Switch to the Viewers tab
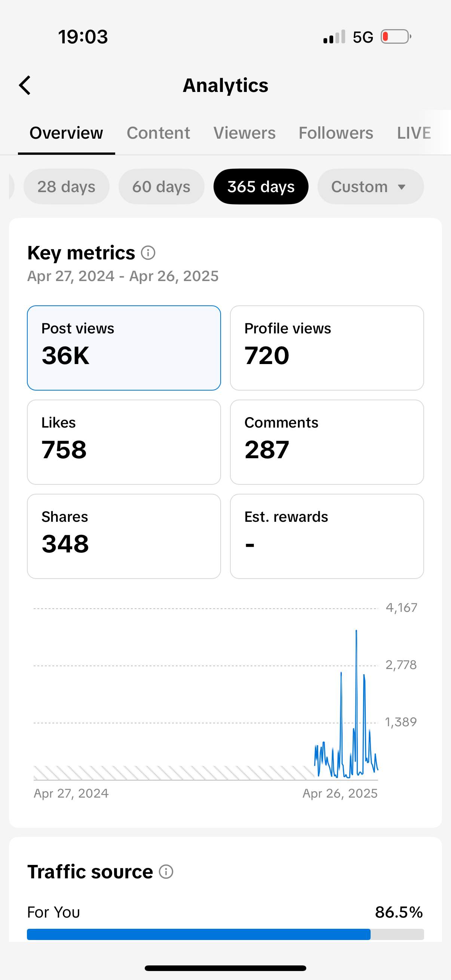This screenshot has width=451, height=980. coord(244,133)
